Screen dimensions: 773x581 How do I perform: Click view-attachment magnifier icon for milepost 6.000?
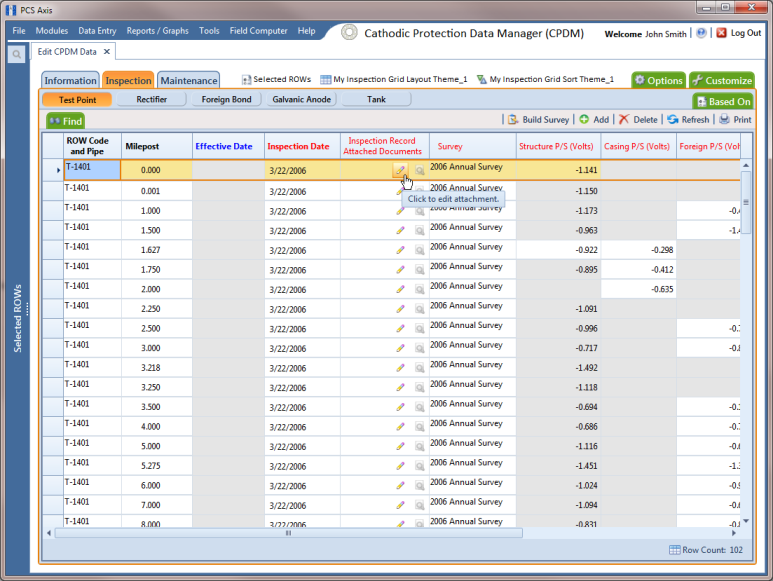pos(420,485)
